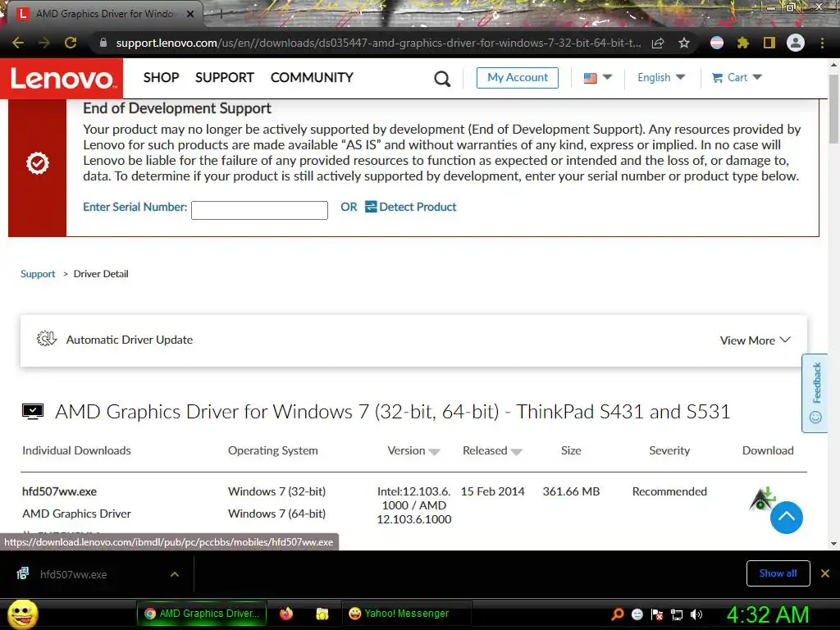The image size is (840, 630).
Task: Click the flag notification tray icon
Action: pos(657,614)
